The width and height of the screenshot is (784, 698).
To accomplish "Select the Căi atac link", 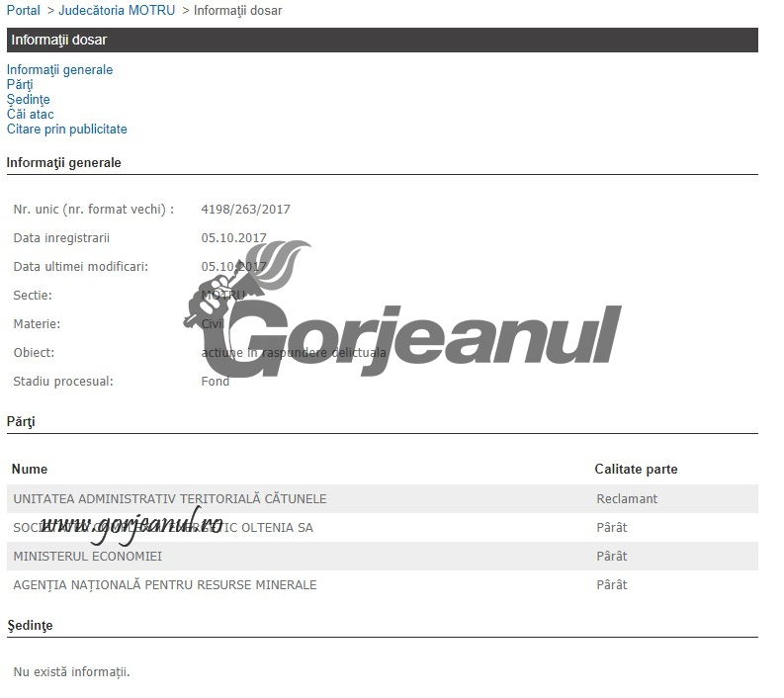I will click(30, 115).
